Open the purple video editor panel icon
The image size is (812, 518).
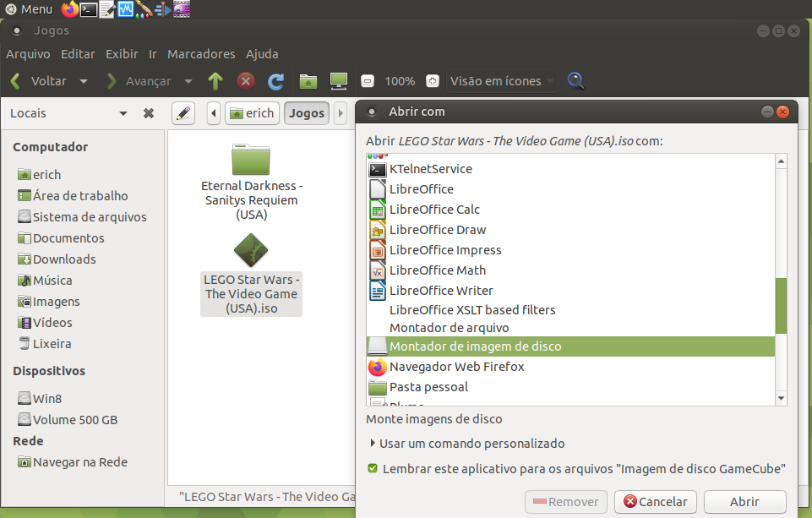point(182,8)
